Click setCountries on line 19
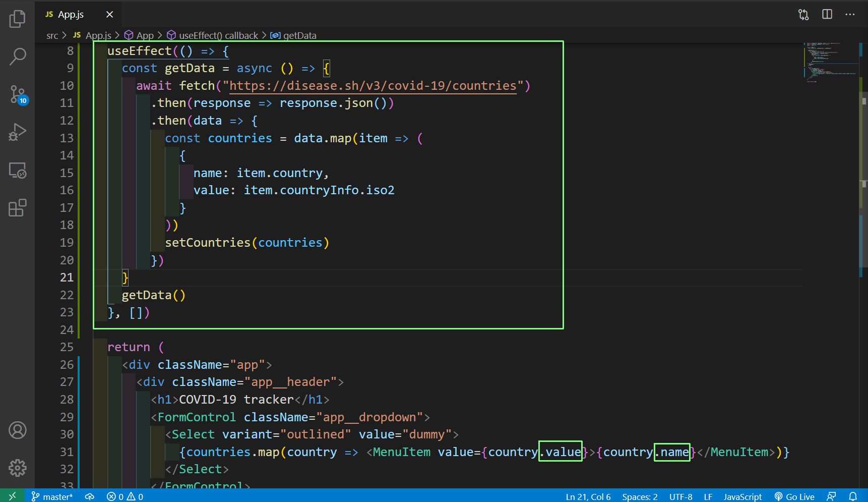Image resolution: width=868 pixels, height=502 pixels. tap(208, 243)
